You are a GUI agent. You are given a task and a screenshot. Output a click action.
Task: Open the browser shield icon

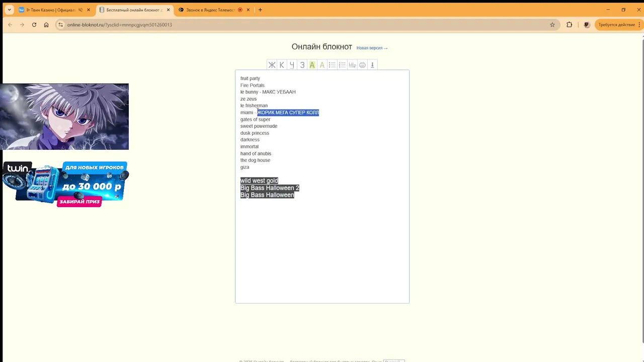point(586,25)
